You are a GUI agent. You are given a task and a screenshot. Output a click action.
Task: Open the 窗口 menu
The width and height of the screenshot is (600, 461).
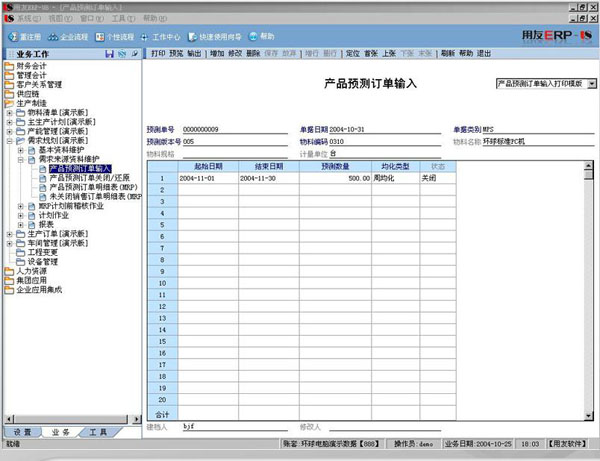click(x=92, y=18)
